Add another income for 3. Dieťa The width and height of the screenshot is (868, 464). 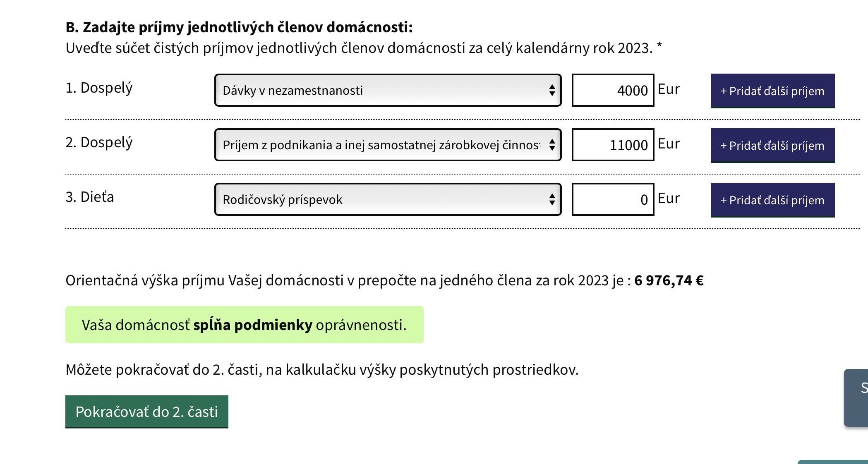tap(772, 200)
